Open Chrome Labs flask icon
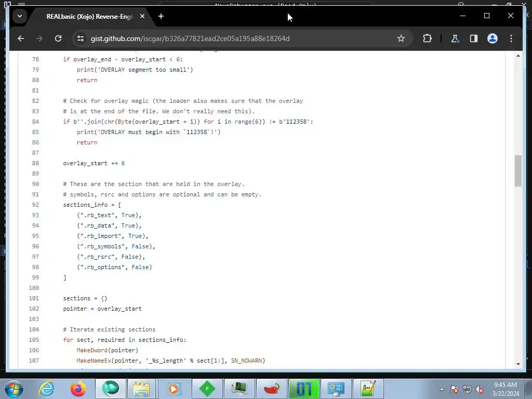532x399 pixels. pos(455,38)
